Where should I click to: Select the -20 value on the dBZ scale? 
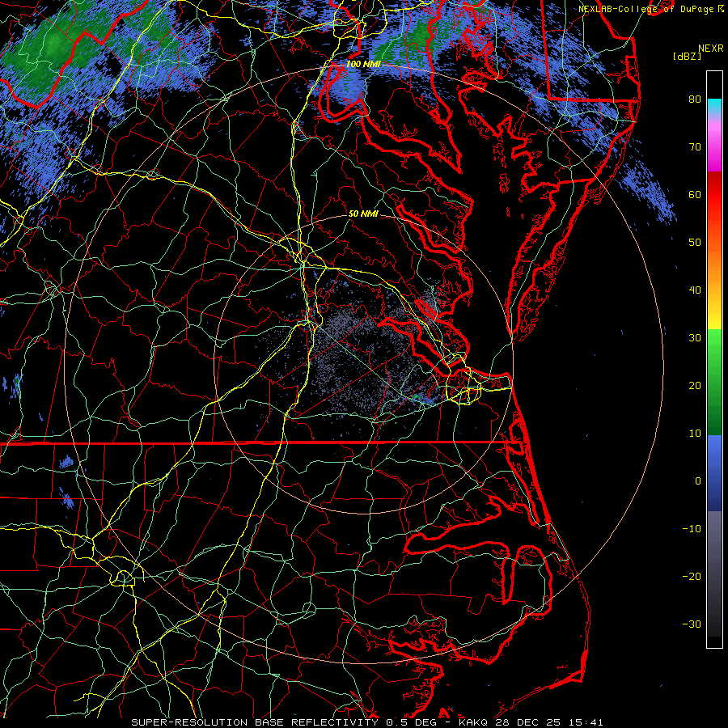pyautogui.click(x=692, y=577)
